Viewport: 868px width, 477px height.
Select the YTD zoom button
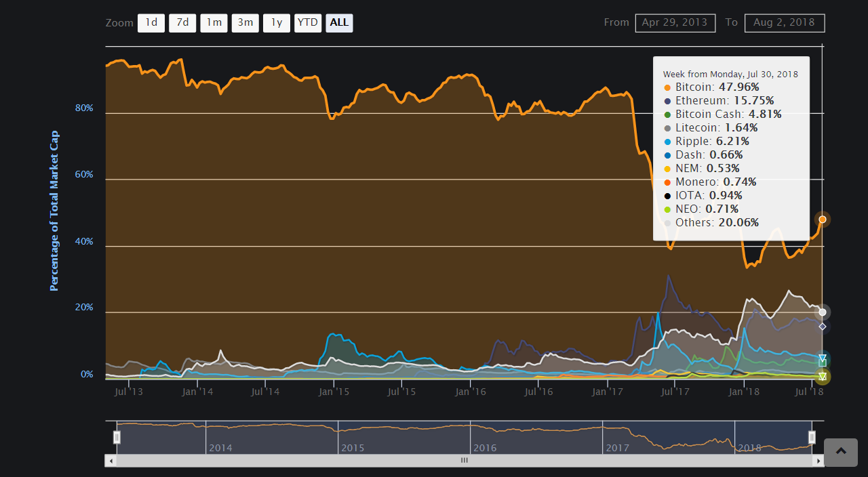pyautogui.click(x=308, y=23)
